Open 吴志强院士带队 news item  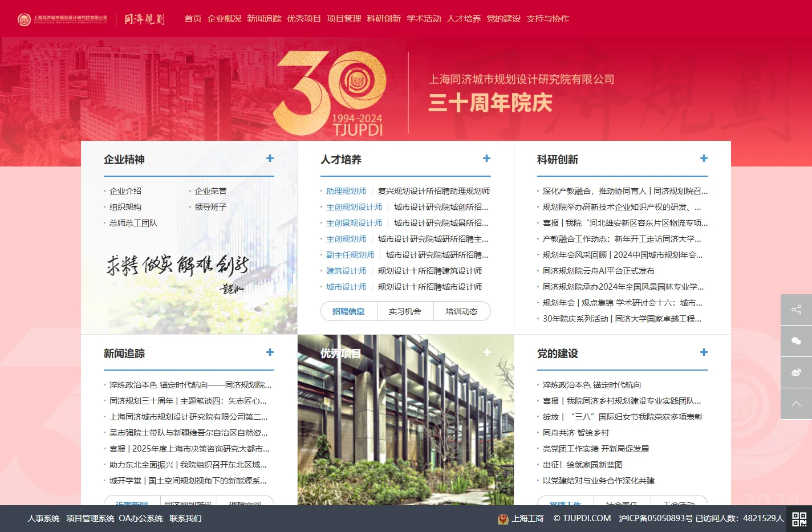click(188, 433)
